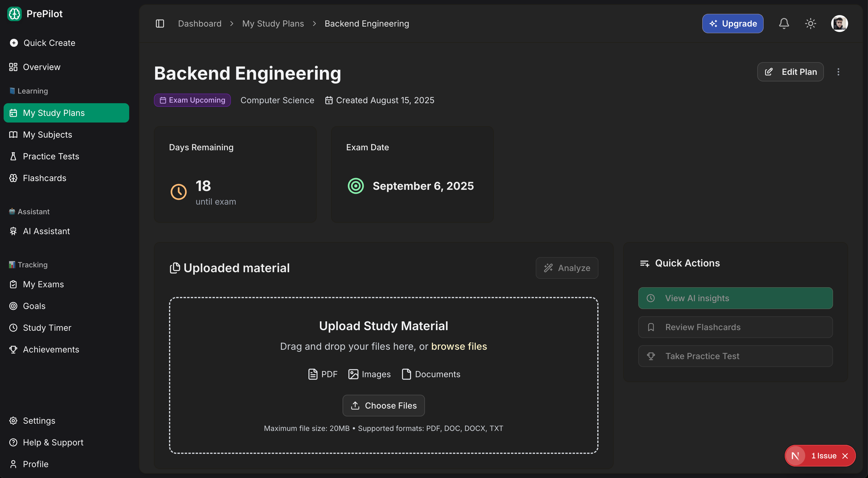Viewport: 868px width, 478px height.
Task: Open Study Timer from sidebar
Action: (47, 328)
